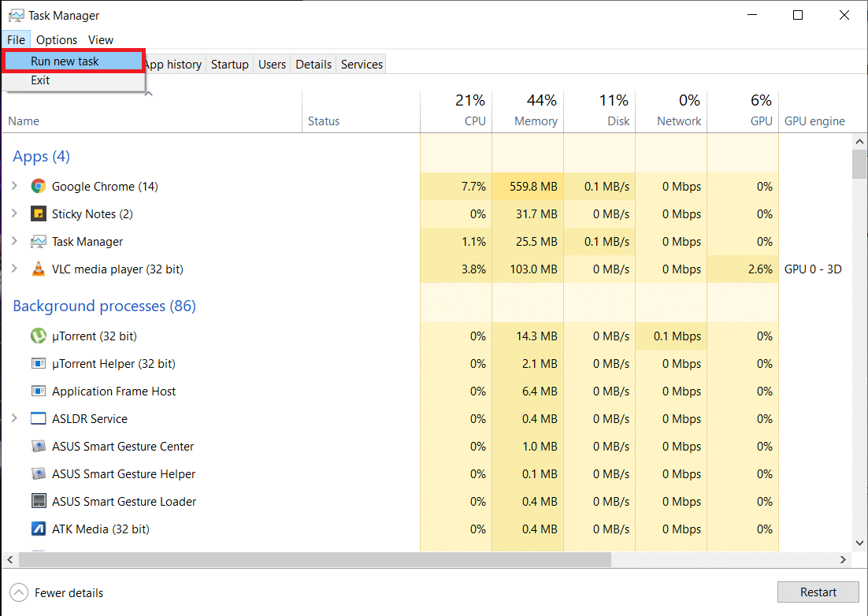Click the ASUS Smart Gesture Loader icon
Screen dimensions: 868x616
coord(38,502)
